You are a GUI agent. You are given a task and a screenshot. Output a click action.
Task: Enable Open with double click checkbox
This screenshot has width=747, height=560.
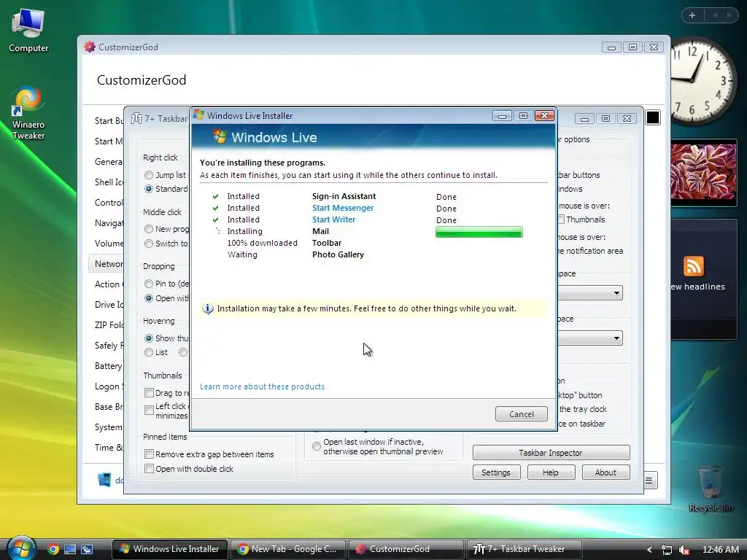[x=149, y=469]
